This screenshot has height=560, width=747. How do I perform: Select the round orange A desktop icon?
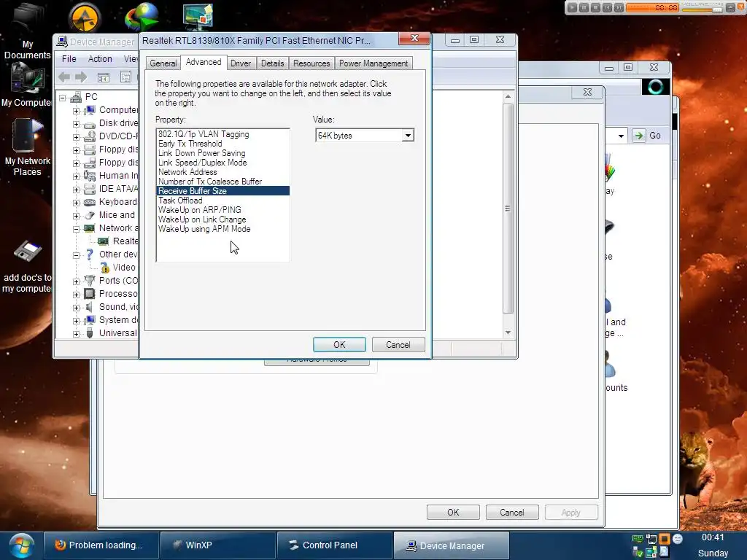(x=85, y=17)
